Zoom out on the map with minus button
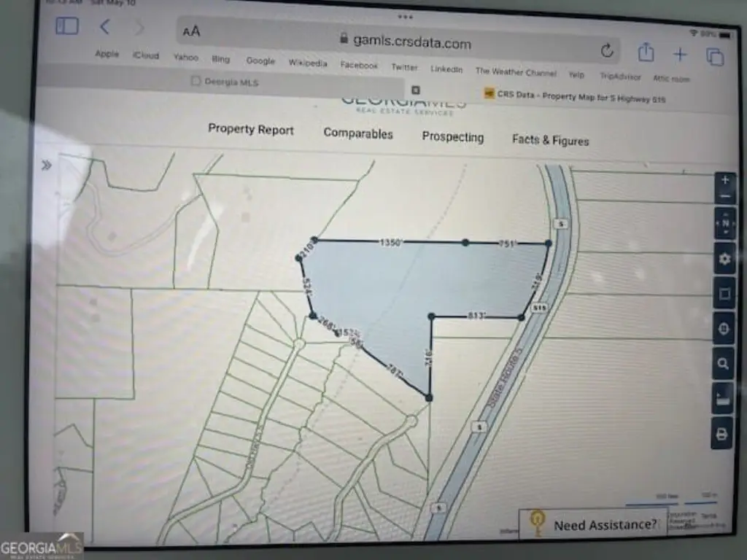Viewport: 747px width, 560px height. (x=724, y=197)
